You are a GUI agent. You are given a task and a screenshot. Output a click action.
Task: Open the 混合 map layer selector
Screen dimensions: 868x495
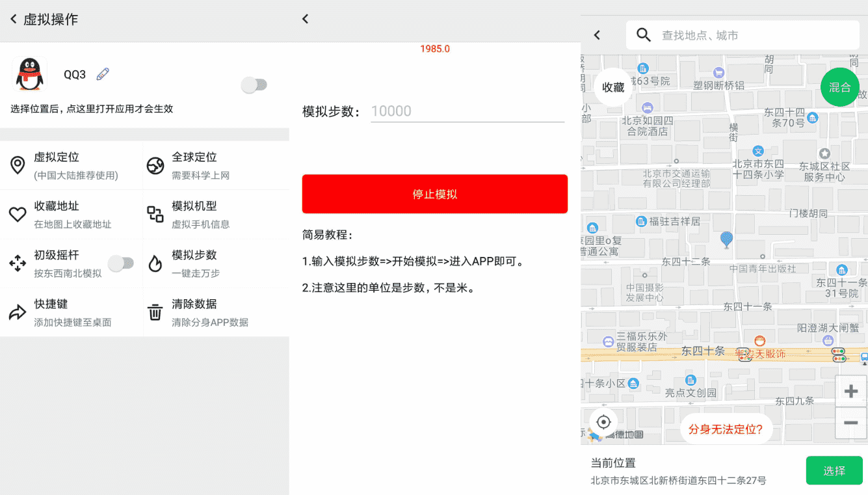pyautogui.click(x=839, y=87)
